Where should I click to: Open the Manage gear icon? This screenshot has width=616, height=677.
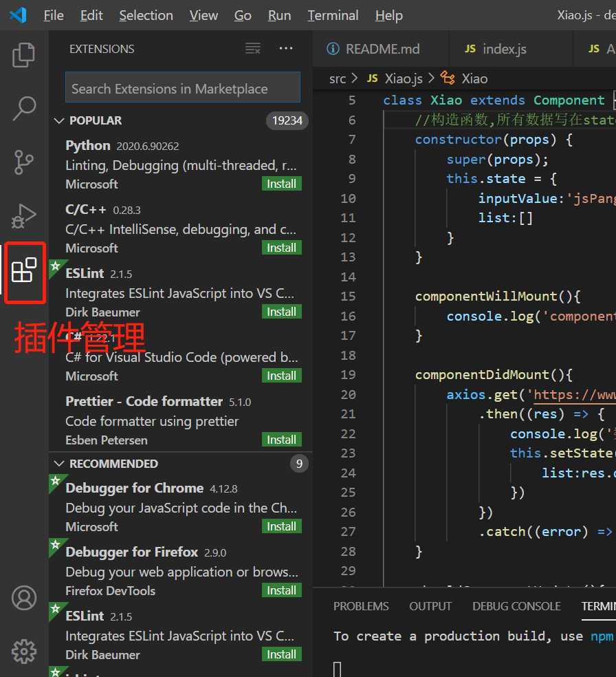point(24,651)
